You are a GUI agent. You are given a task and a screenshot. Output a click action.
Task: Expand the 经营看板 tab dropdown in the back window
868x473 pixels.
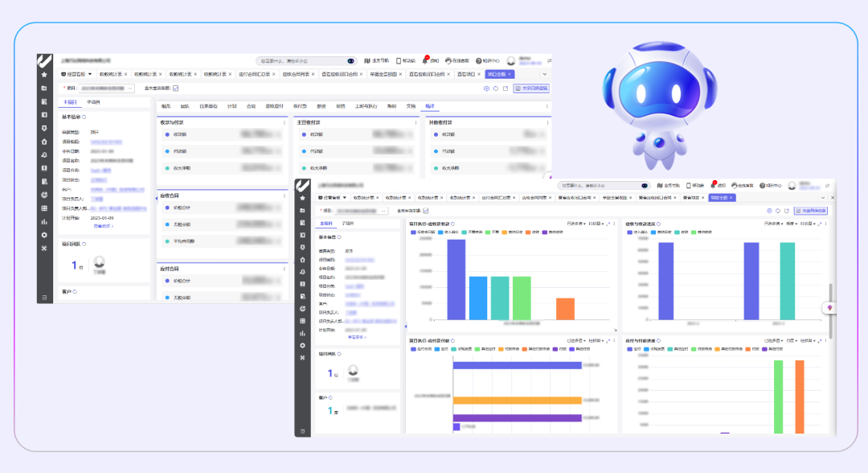tap(90, 74)
